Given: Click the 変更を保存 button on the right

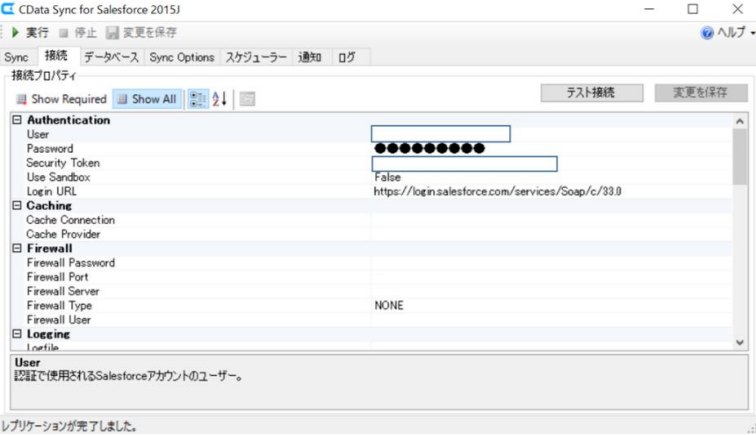Looking at the screenshot, I should pyautogui.click(x=701, y=93).
